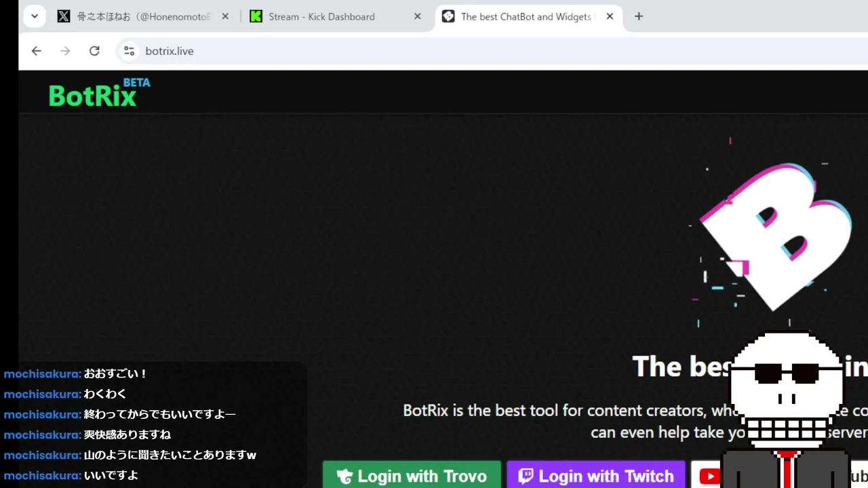Click chat message 爽快感ありますね

tap(127, 434)
